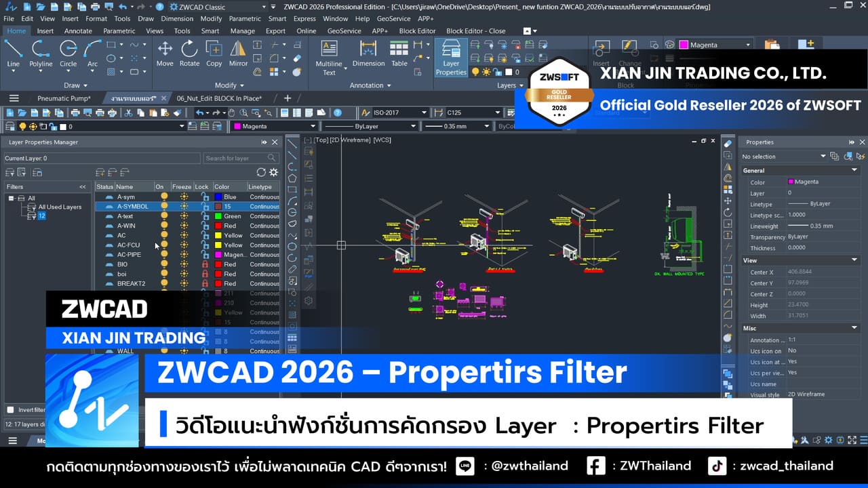Activate the Circle drawing tool

coord(68,54)
